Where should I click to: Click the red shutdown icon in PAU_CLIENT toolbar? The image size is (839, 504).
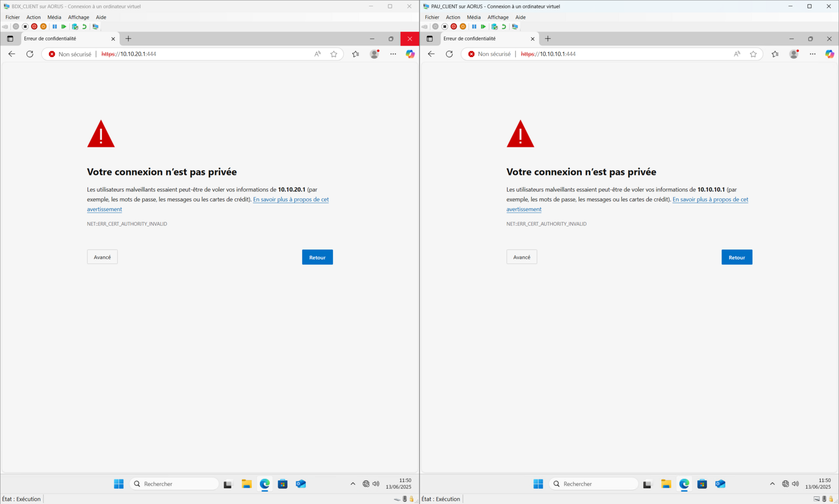[454, 27]
